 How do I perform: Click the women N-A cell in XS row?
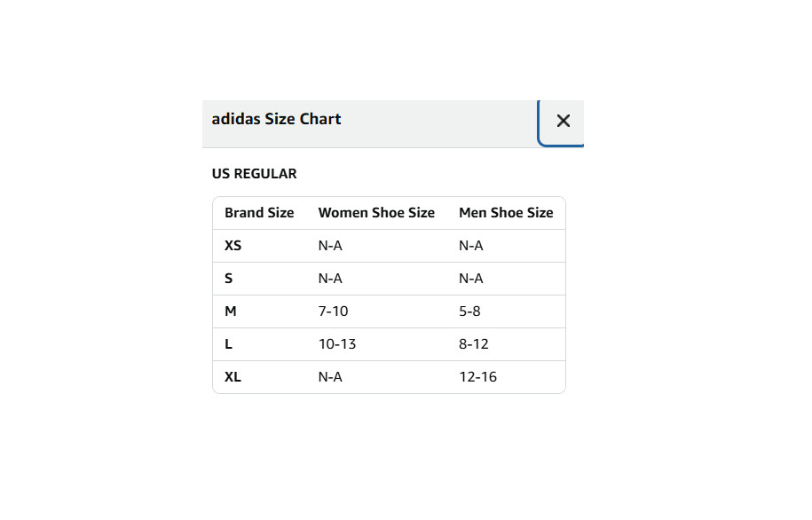point(330,246)
